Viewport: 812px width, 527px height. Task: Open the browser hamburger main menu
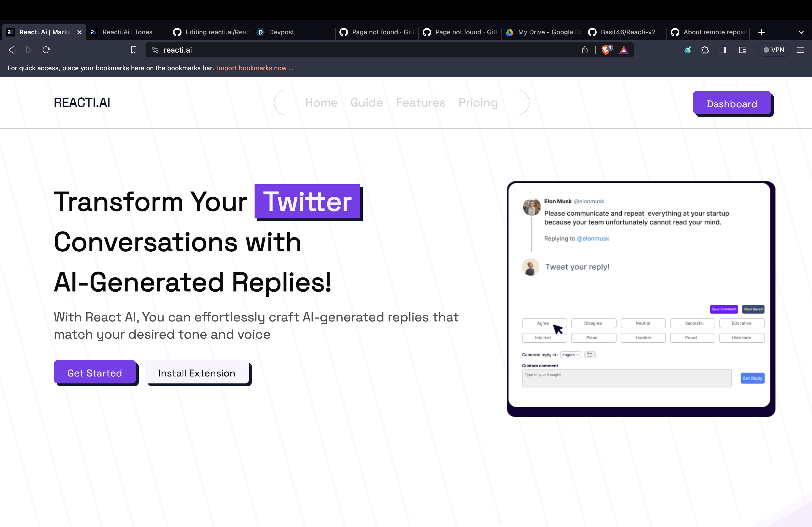800,50
